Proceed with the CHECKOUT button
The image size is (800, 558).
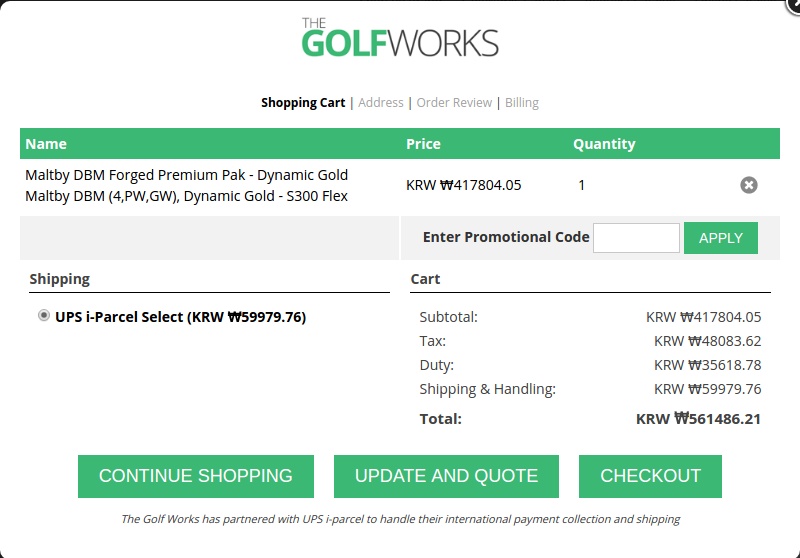click(x=650, y=476)
